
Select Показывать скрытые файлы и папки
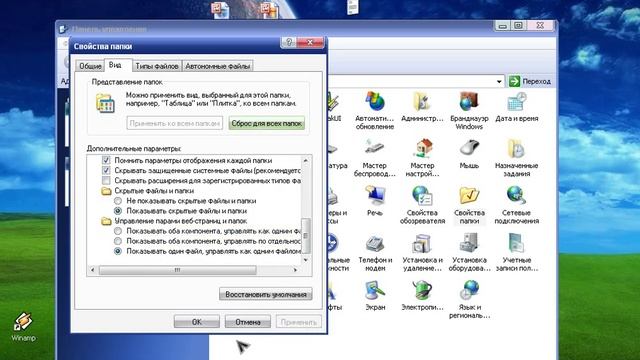point(118,211)
